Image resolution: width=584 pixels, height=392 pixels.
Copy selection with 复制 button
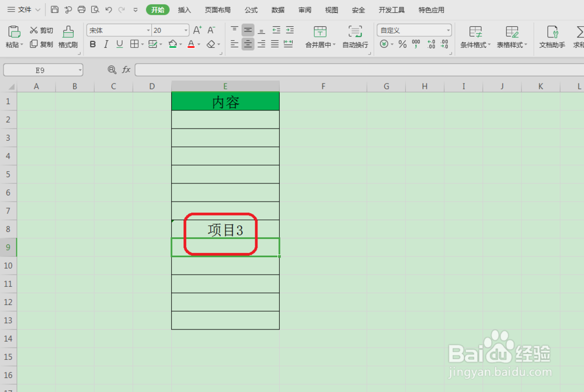[41, 44]
